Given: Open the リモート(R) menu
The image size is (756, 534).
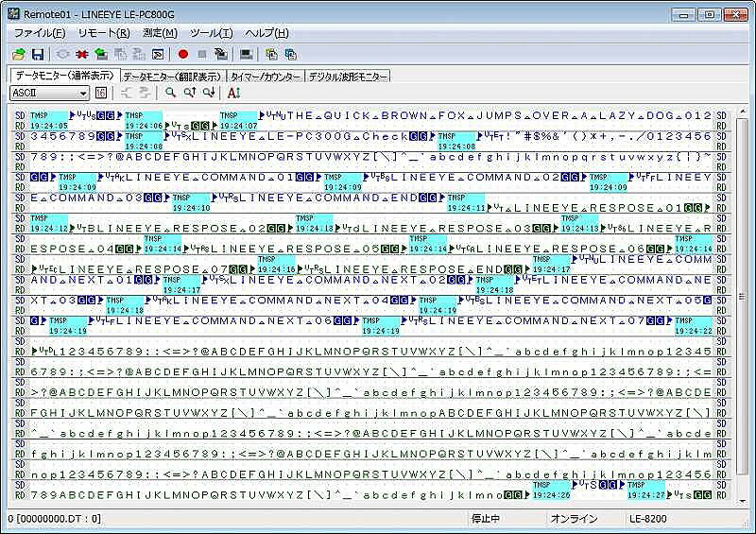Looking at the screenshot, I should tap(104, 33).
